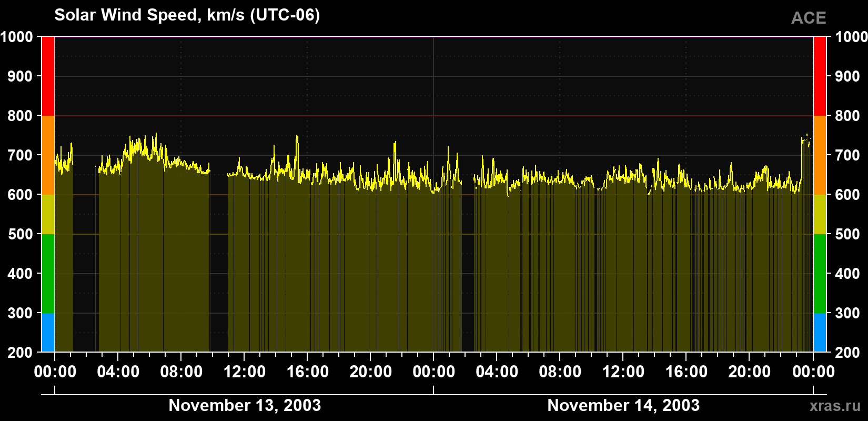Click the red color band on left scale
This screenshot has width=868, height=421.
(48, 76)
